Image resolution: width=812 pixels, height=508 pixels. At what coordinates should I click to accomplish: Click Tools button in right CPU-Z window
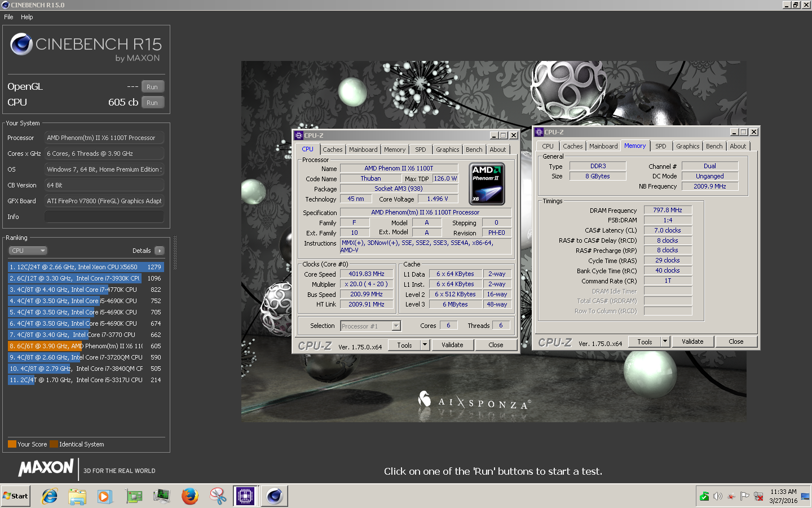tap(645, 341)
